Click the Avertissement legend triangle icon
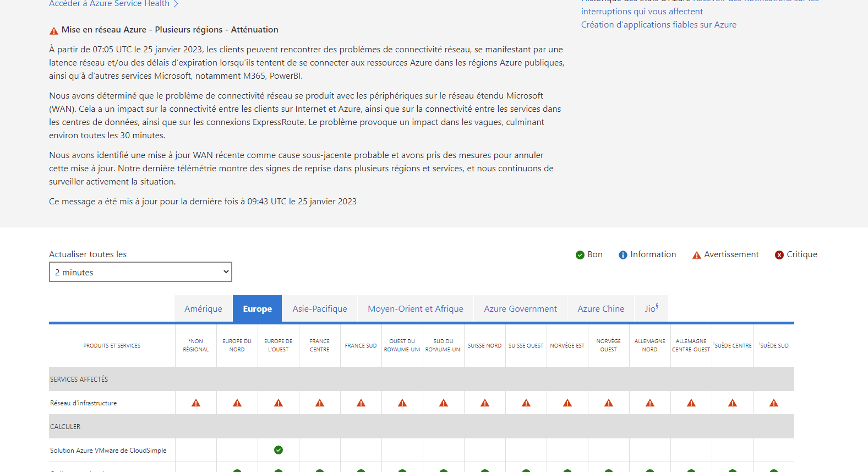The width and height of the screenshot is (868, 472). point(697,255)
